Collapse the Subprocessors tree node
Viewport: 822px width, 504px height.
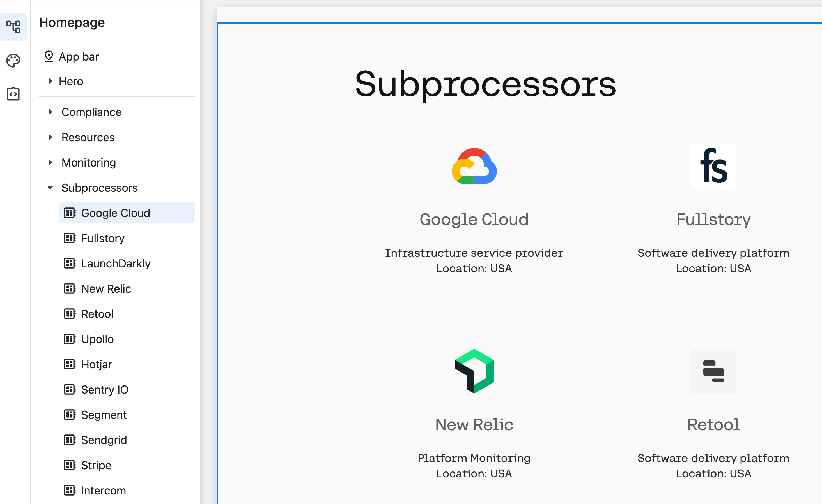[50, 188]
